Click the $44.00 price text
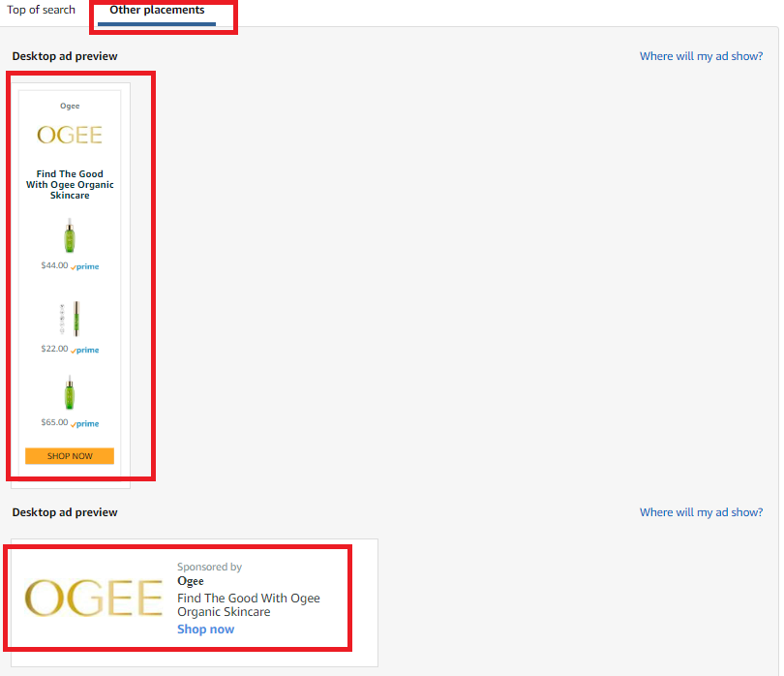 (54, 265)
